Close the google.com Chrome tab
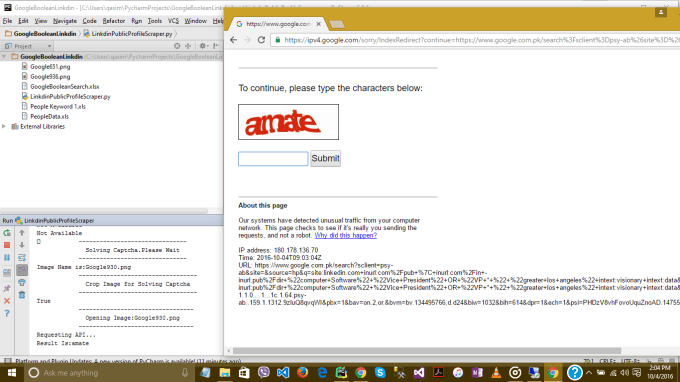This screenshot has width=680, height=382. click(318, 24)
